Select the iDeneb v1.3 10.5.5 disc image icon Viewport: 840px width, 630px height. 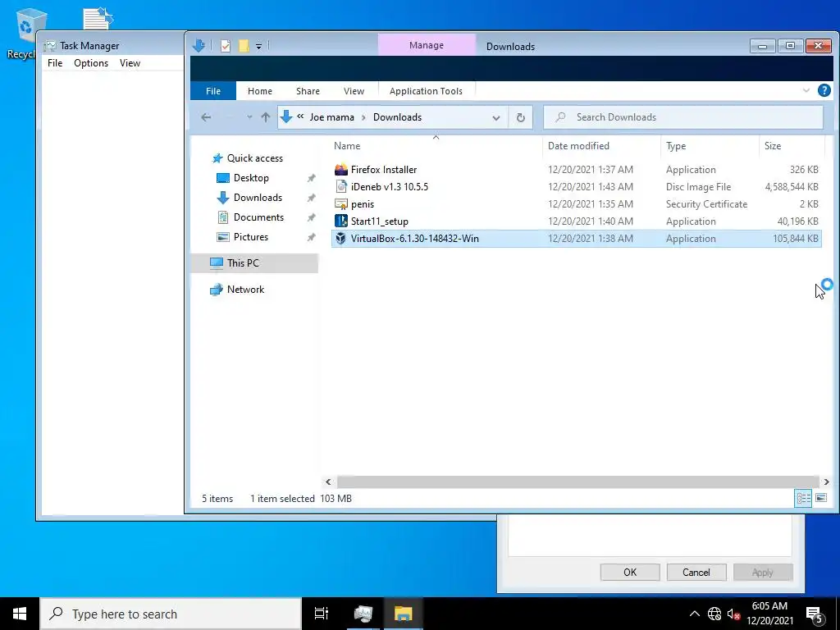[x=341, y=187]
